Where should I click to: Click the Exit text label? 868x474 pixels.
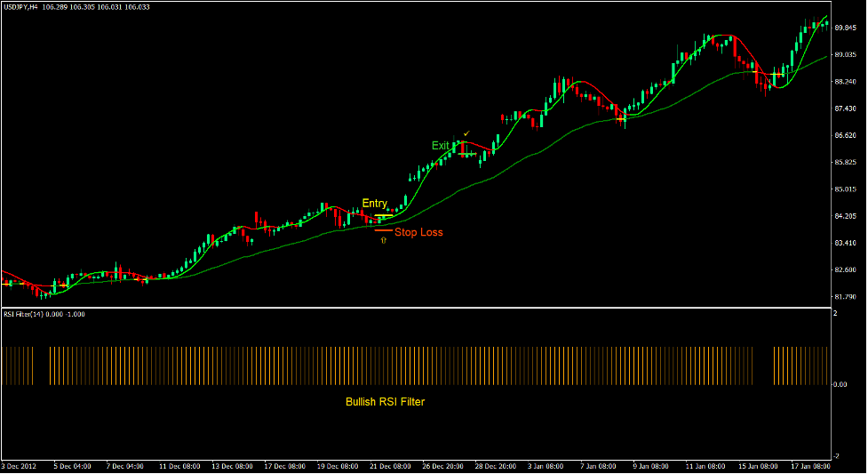click(x=441, y=146)
